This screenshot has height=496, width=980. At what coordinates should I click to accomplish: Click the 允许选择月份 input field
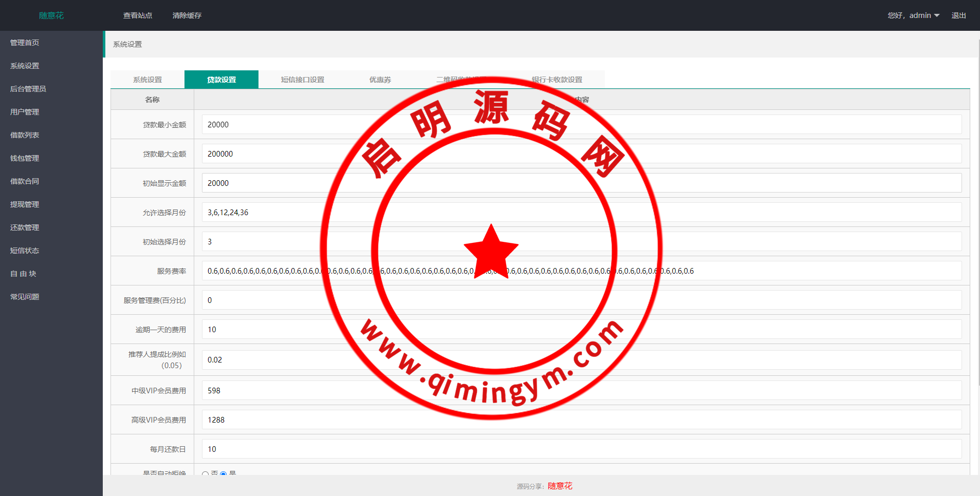pyautogui.click(x=581, y=213)
